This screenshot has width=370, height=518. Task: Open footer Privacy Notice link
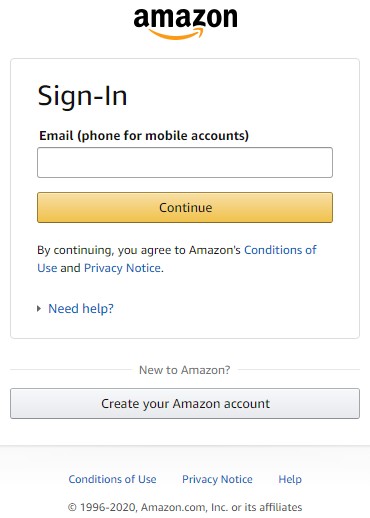pos(217,479)
